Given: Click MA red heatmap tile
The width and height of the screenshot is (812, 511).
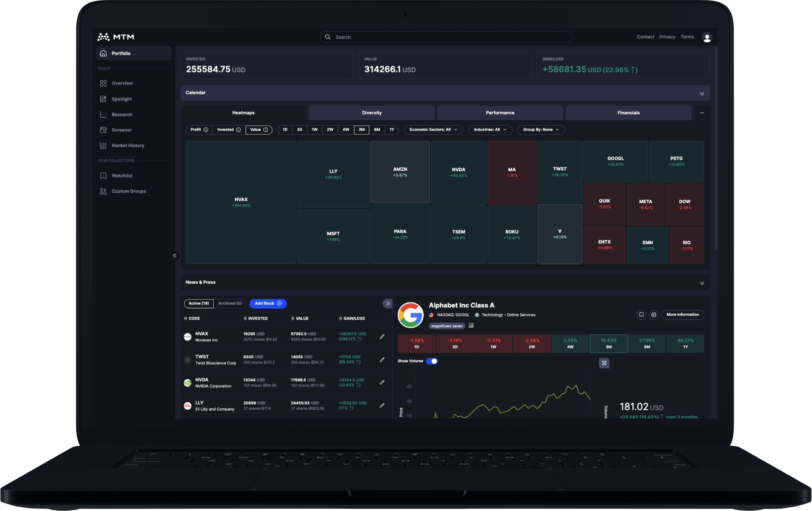Looking at the screenshot, I should pos(512,173).
